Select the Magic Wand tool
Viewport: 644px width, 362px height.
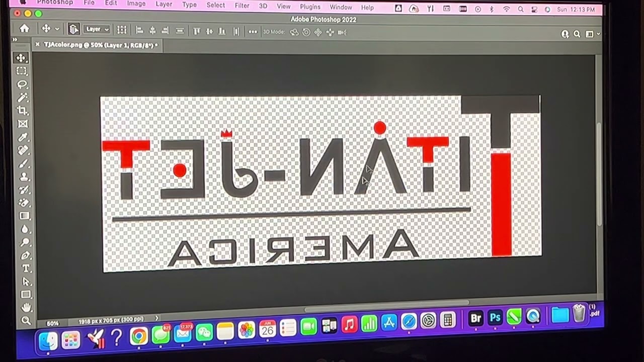[22, 97]
